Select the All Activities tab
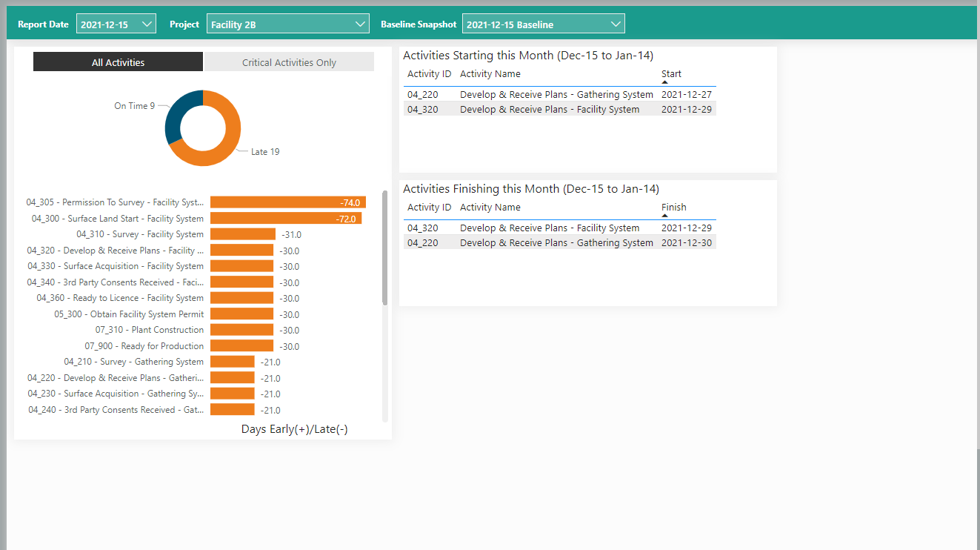The height and width of the screenshot is (550, 980). click(118, 62)
